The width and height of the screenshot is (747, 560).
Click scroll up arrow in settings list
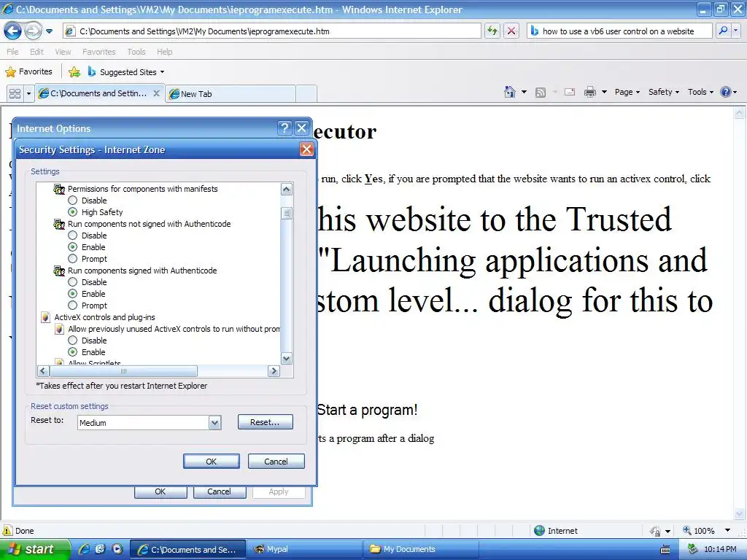pyautogui.click(x=286, y=190)
